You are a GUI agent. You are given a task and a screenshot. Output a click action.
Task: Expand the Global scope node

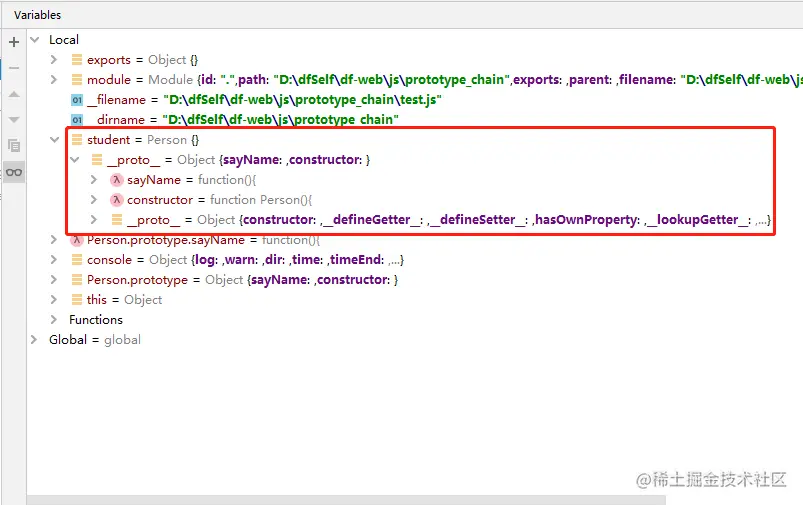34,339
